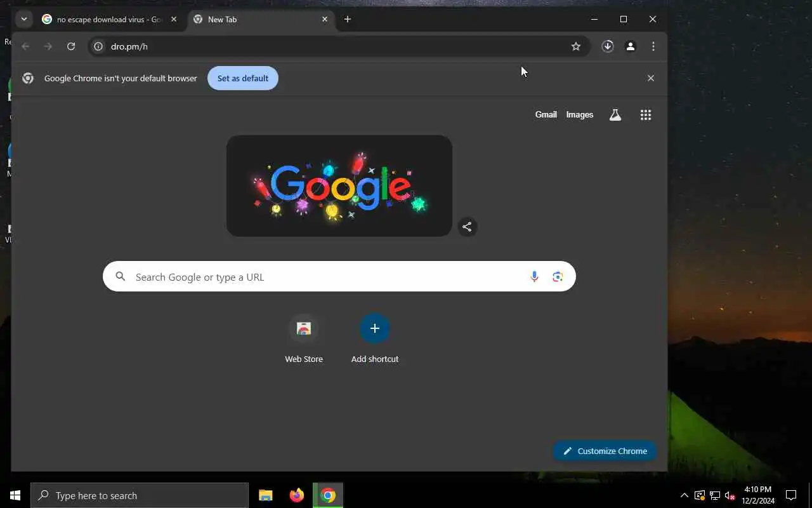Viewport: 812px width, 508px height.
Task: Open the clock showing 4:10 PM
Action: click(758, 495)
